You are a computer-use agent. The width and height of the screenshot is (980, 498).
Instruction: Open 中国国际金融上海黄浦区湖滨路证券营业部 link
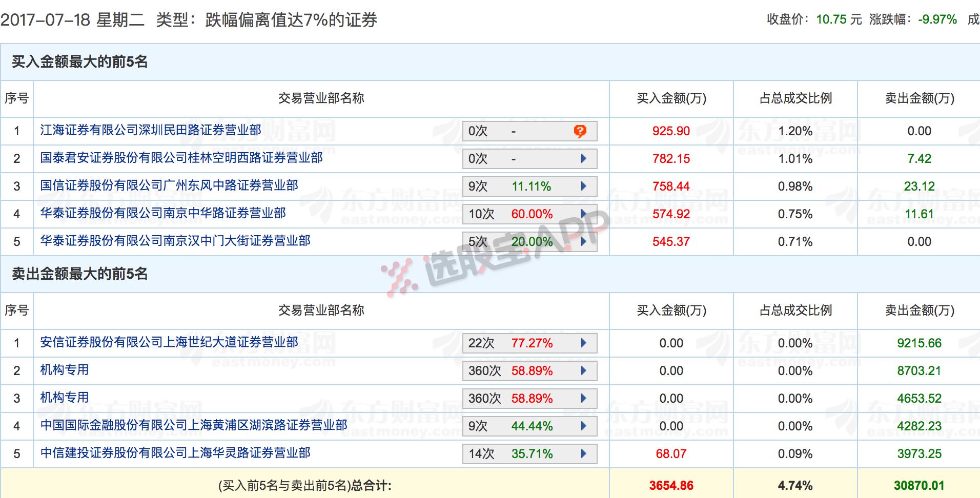coord(194,426)
